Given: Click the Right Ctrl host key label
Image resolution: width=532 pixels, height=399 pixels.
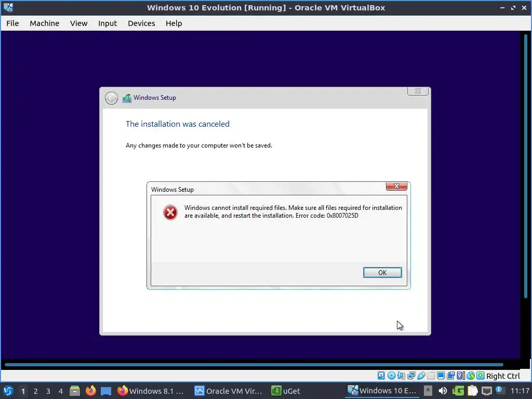Looking at the screenshot, I should pos(503,376).
